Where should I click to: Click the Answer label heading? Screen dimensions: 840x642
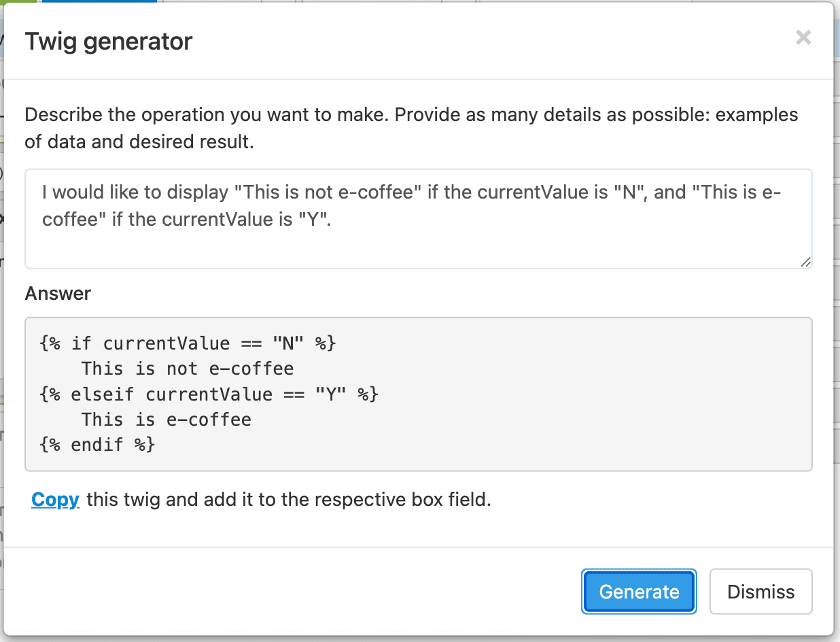coord(58,293)
